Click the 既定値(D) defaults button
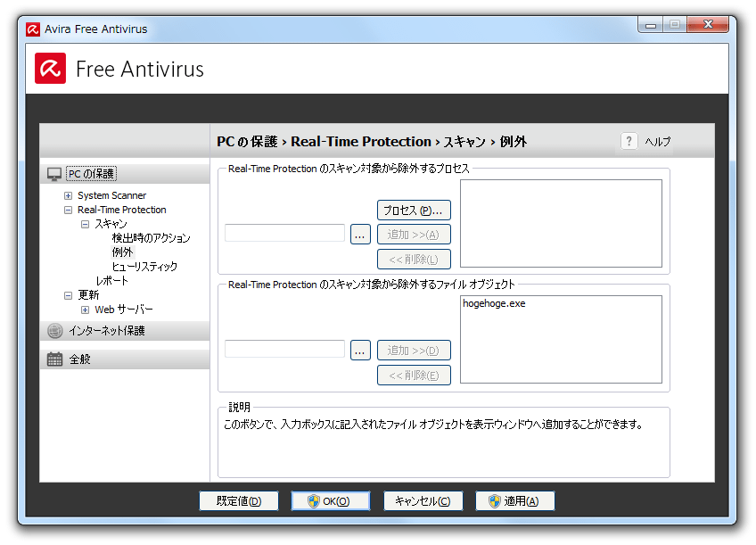 click(x=239, y=501)
